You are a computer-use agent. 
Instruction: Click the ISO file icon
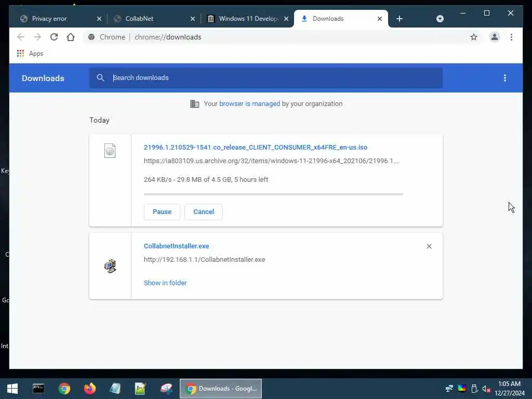[x=110, y=151]
